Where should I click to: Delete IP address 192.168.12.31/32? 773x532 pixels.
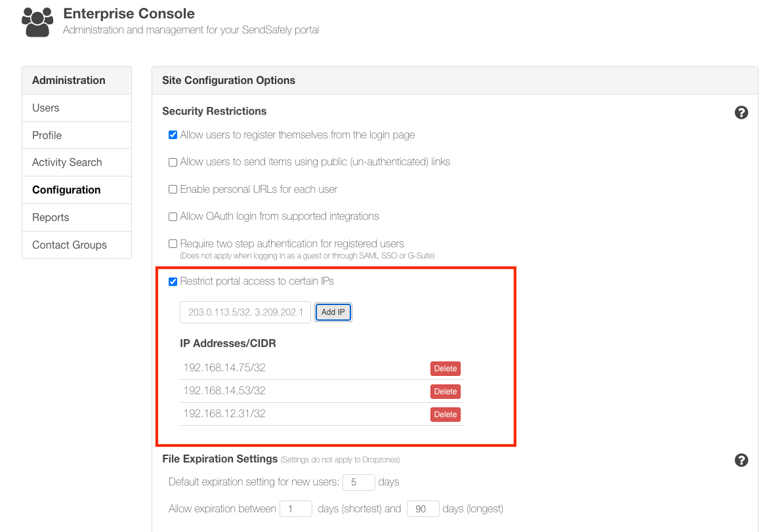click(x=445, y=414)
